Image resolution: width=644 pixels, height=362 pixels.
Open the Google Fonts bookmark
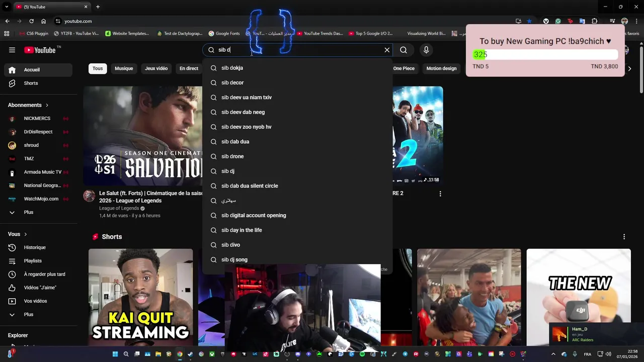point(224,34)
